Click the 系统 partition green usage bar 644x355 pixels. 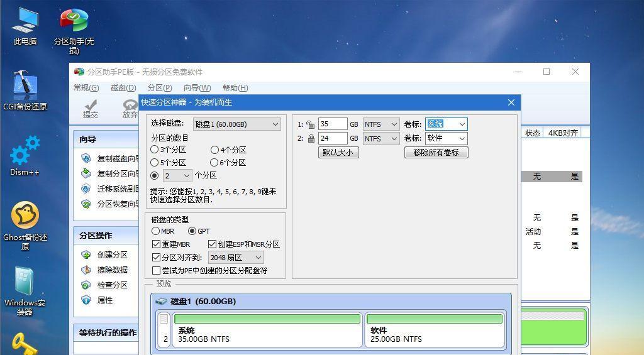[x=267, y=319]
